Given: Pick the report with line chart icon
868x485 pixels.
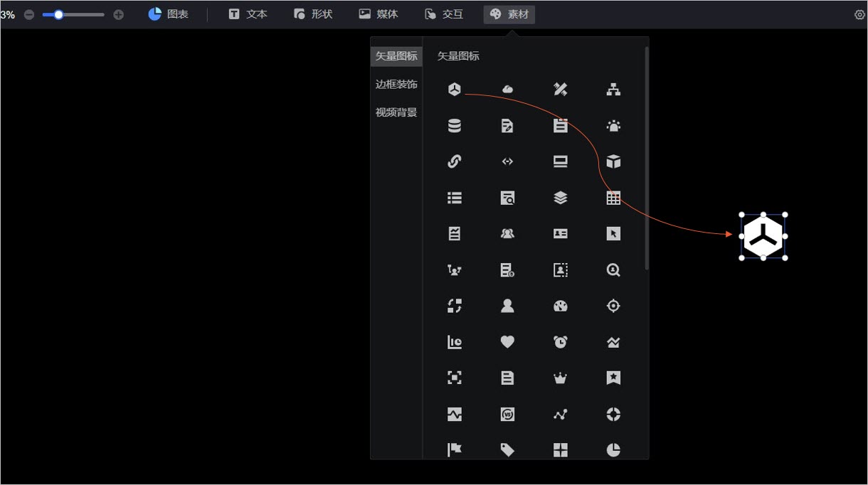Looking at the screenshot, I should [x=455, y=233].
